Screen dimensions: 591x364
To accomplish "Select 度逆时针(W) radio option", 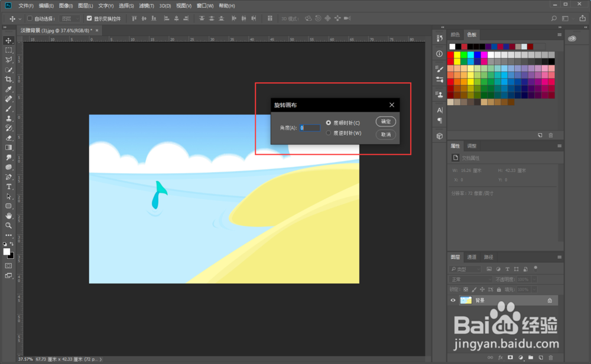I will [x=328, y=133].
